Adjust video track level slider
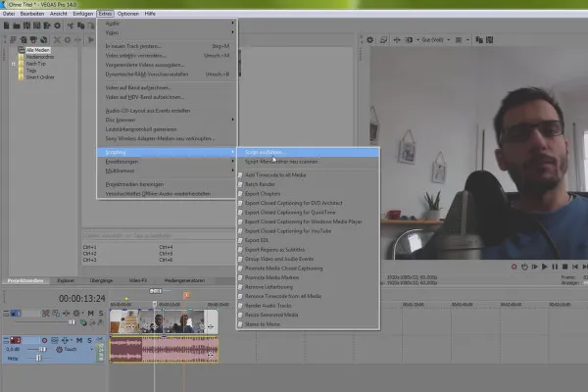The width and height of the screenshot is (588, 392). (x=72, y=322)
